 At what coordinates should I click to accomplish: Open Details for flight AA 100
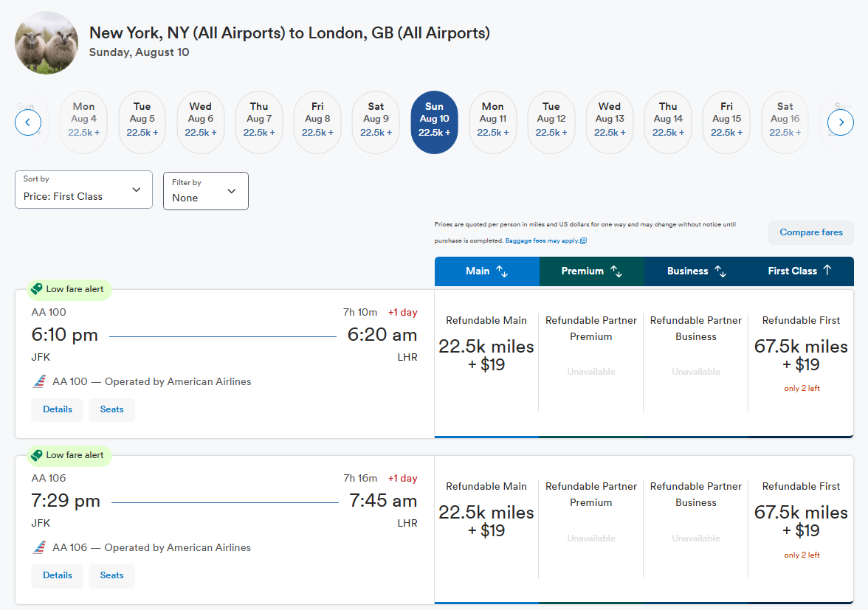58,410
